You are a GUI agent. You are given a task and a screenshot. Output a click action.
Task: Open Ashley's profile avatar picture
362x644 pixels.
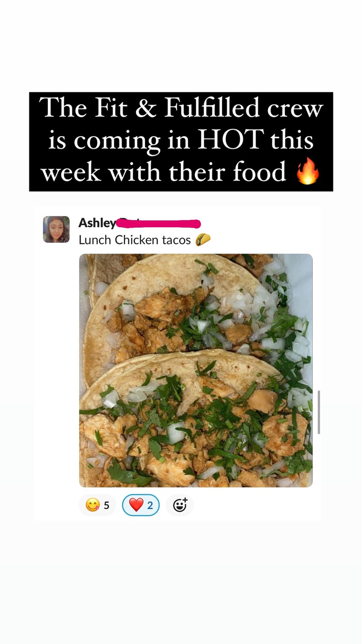pos(56,229)
